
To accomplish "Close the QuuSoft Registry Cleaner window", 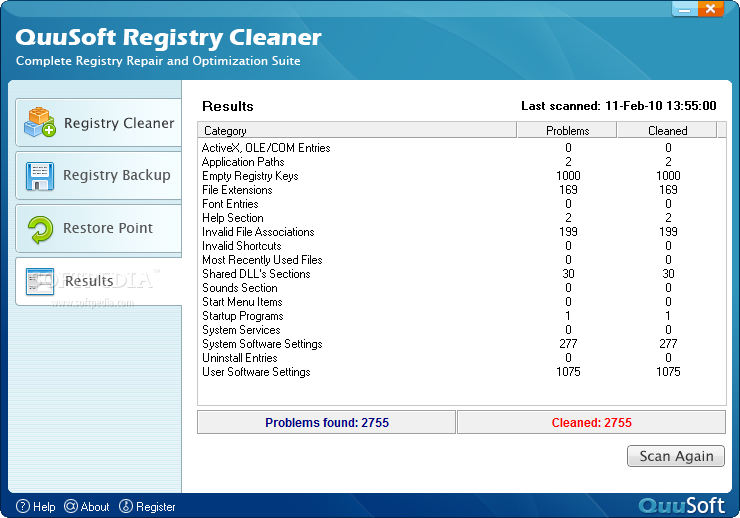I will click(x=710, y=9).
